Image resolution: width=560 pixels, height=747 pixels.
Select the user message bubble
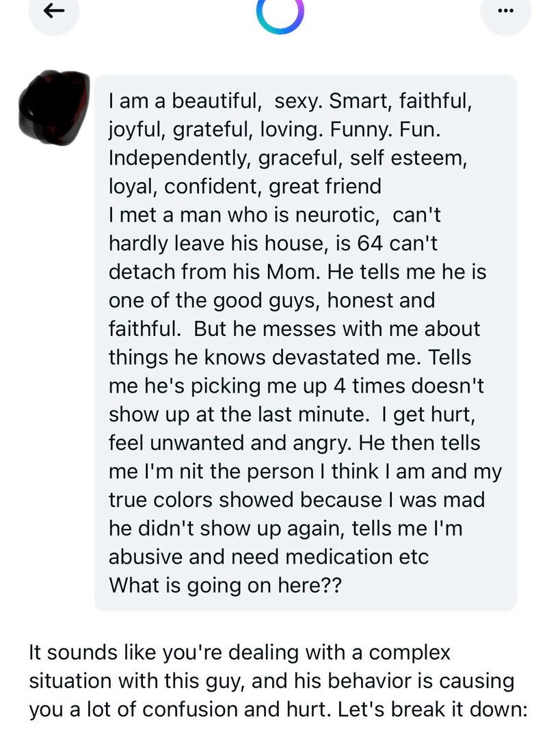coord(305,343)
